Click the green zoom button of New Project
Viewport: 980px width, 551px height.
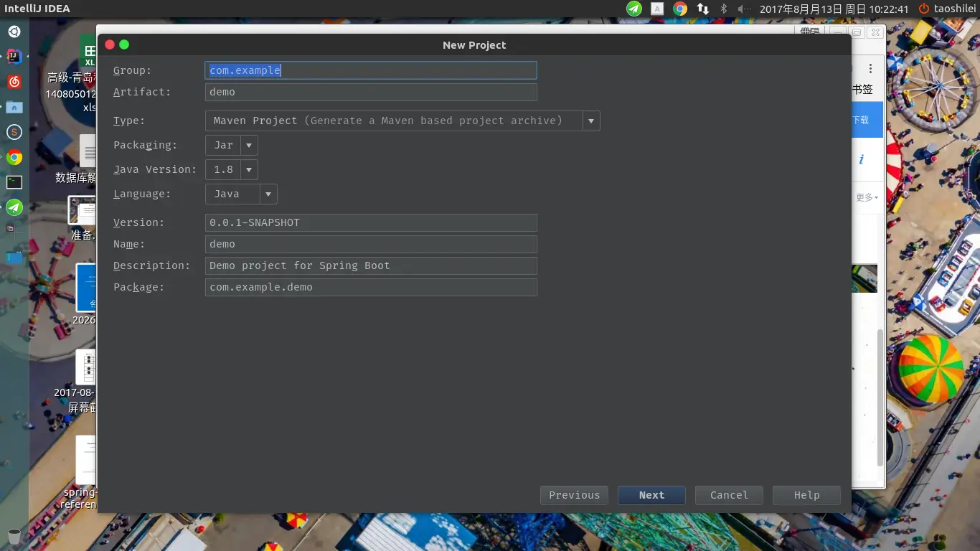coord(124,44)
